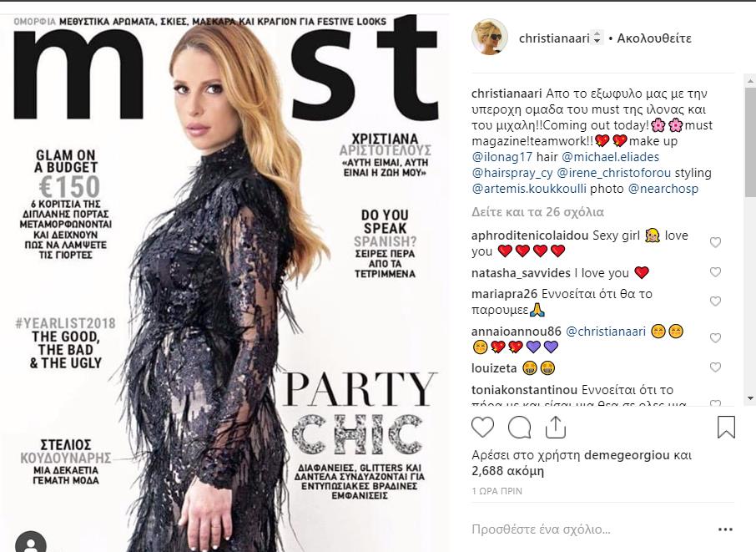Like natasha_savvides's comment
This screenshot has width=756, height=552.
click(715, 272)
